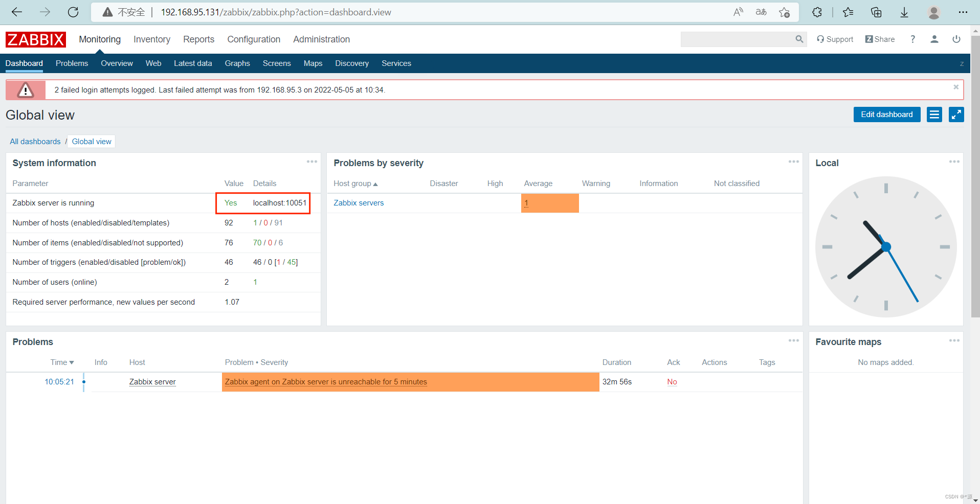This screenshot has width=980, height=504.
Task: Click the search magnifier icon in Zabbix
Action: [799, 39]
